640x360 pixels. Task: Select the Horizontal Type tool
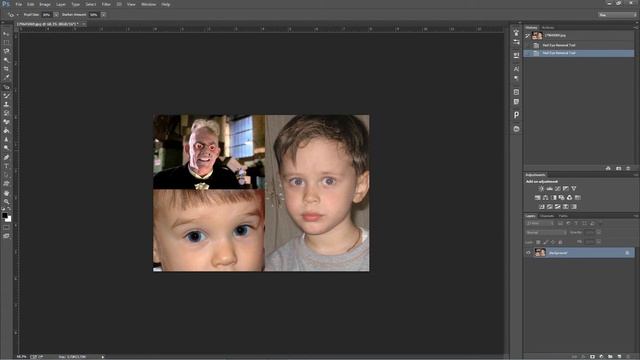click(6, 166)
